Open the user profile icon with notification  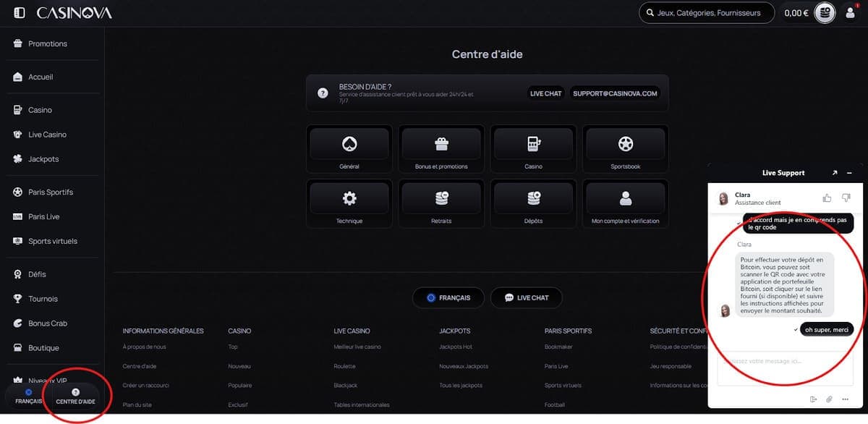(x=851, y=12)
